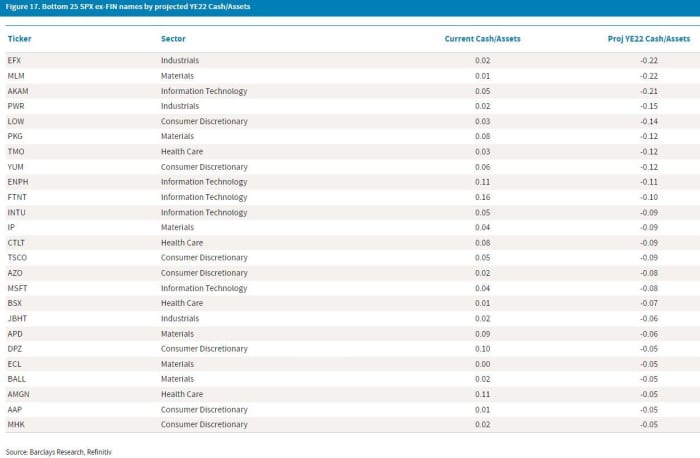Click the Ticker column header
Viewport: 700px width, 458px height.
tap(20, 39)
